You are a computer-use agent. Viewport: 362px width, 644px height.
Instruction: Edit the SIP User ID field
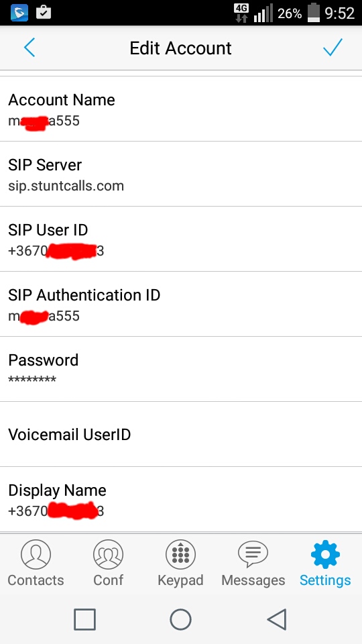pos(181,239)
